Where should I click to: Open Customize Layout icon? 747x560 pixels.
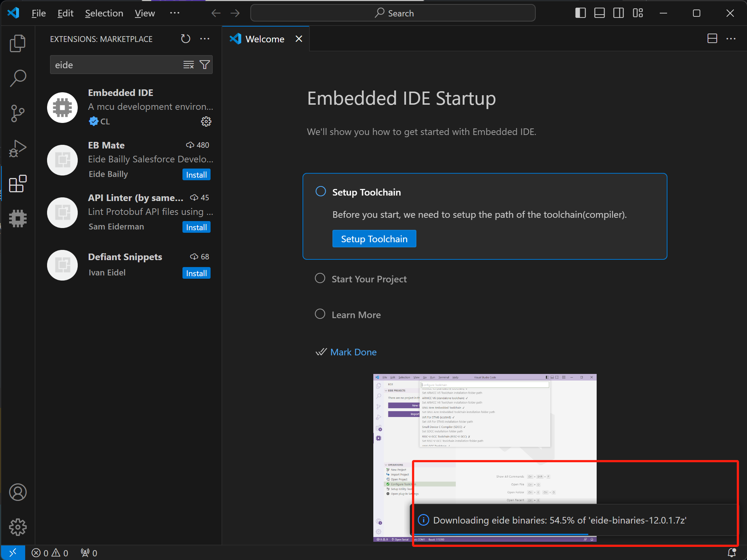pyautogui.click(x=638, y=13)
